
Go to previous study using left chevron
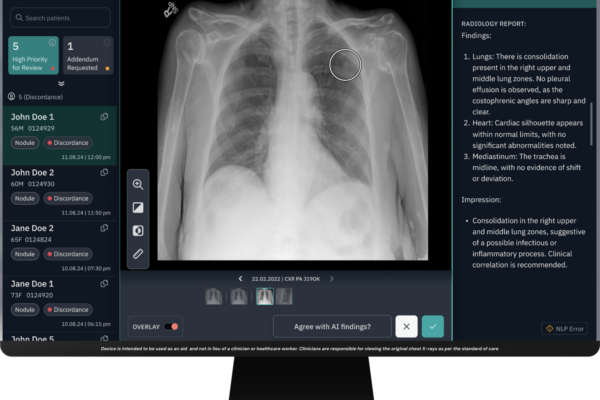(x=240, y=278)
